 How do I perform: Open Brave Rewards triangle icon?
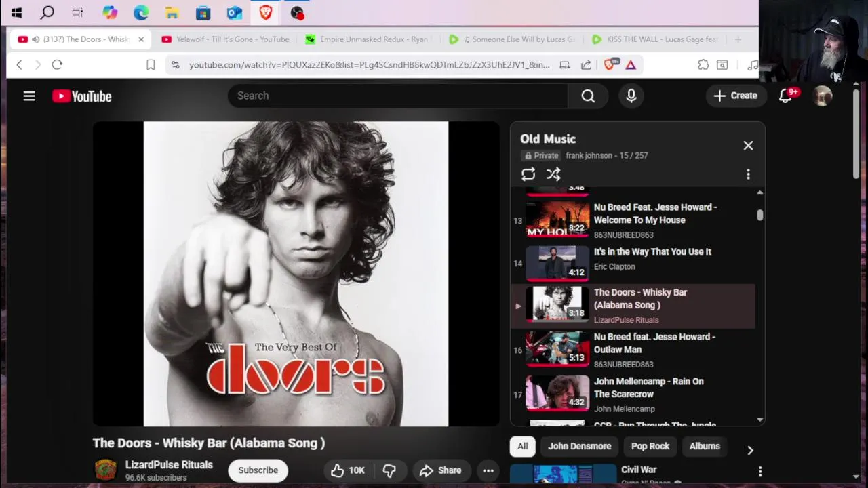[x=631, y=64]
